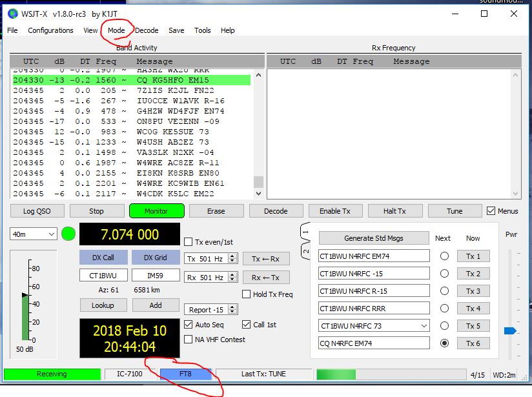532x397 pixels.
Task: Click the Rx ← Tx button
Action: (x=266, y=278)
